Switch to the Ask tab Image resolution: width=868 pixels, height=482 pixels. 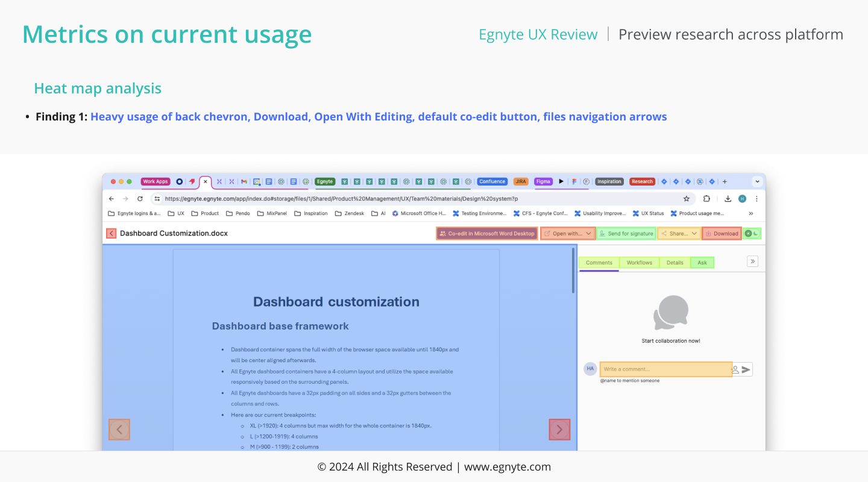pyautogui.click(x=702, y=263)
